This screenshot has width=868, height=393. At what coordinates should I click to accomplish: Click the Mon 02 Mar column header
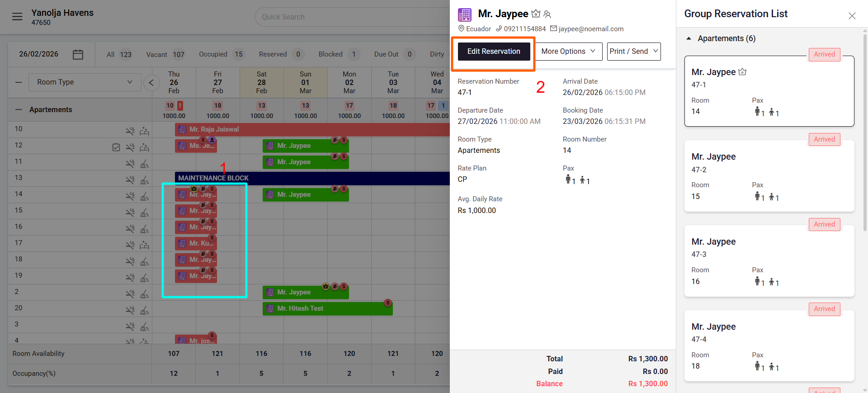[349, 82]
